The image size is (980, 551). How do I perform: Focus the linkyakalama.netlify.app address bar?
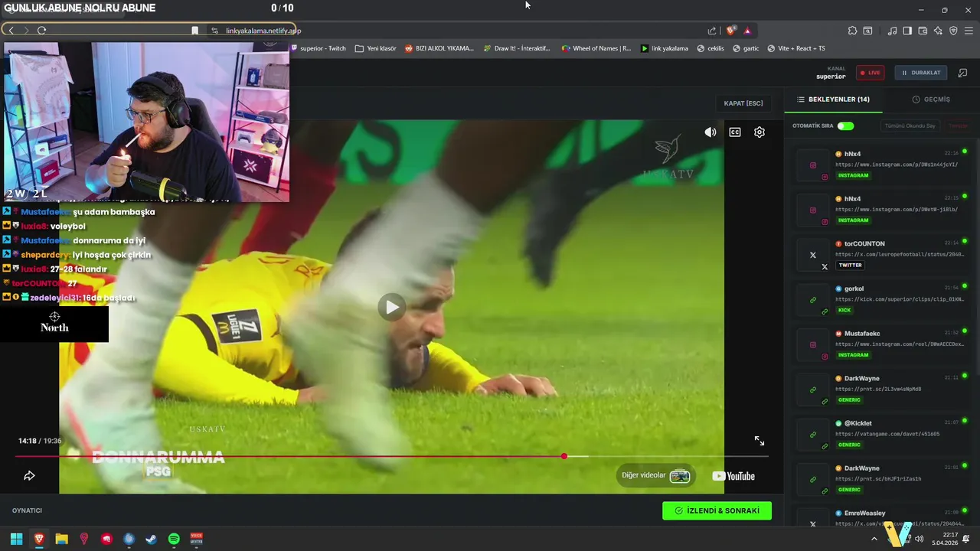263,31
